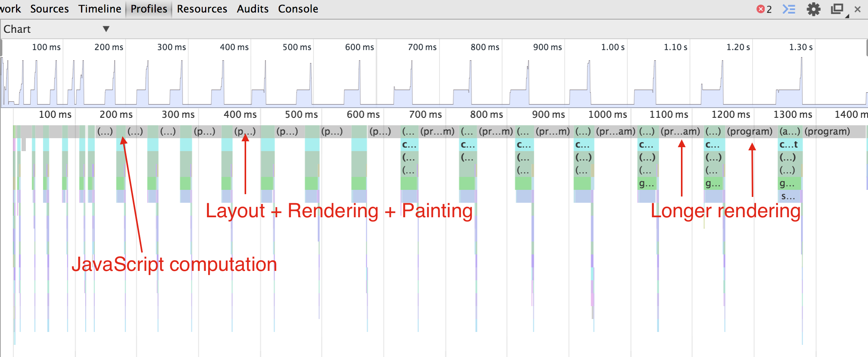Image resolution: width=868 pixels, height=357 pixels.
Task: Open the Audits tab
Action: pyautogui.click(x=252, y=9)
